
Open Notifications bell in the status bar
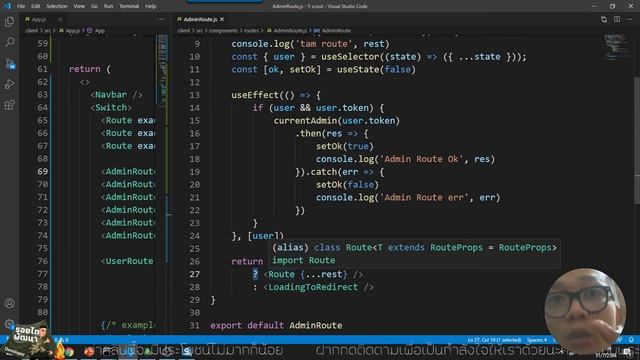[631, 340]
